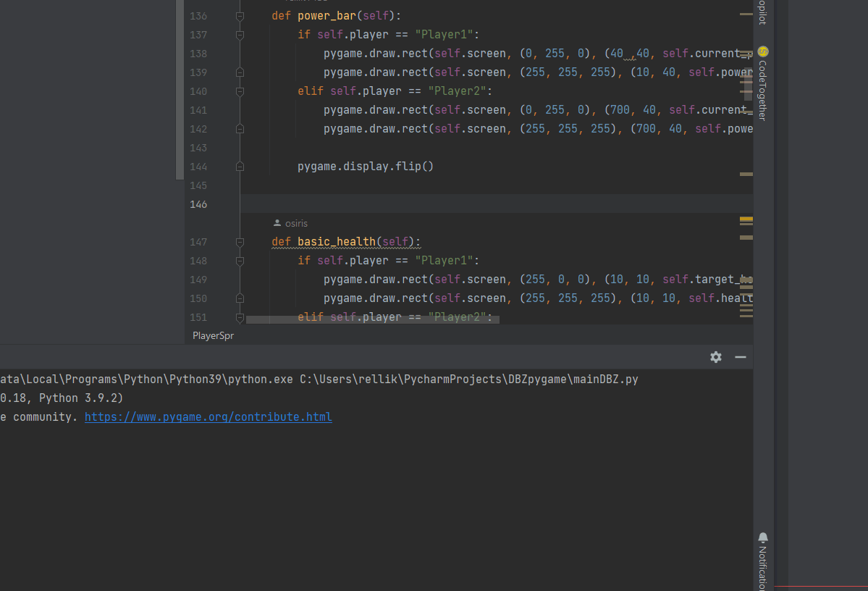The height and width of the screenshot is (591, 868).
Task: Collapse the elif block at line 151
Action: (240, 317)
